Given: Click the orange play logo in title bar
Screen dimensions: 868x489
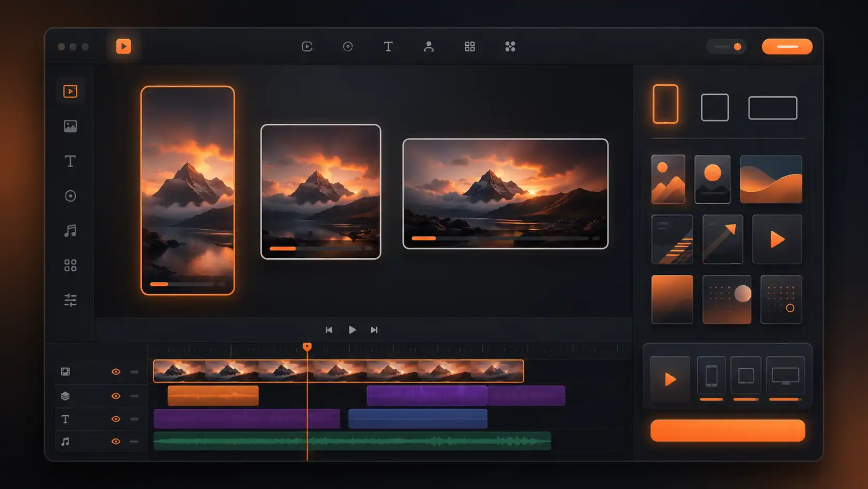Looking at the screenshot, I should [124, 46].
